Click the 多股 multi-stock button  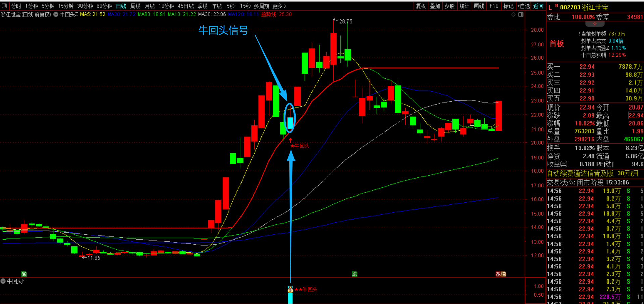point(450,6)
